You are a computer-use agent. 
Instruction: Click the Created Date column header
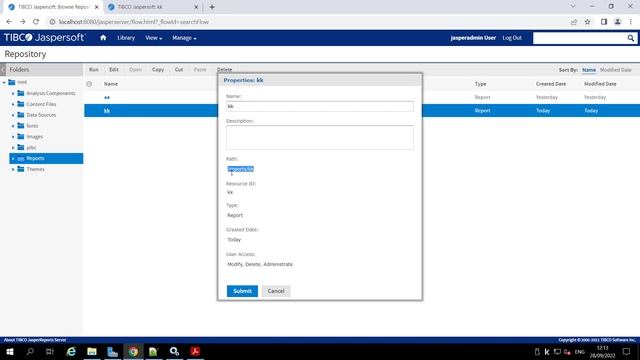[551, 84]
